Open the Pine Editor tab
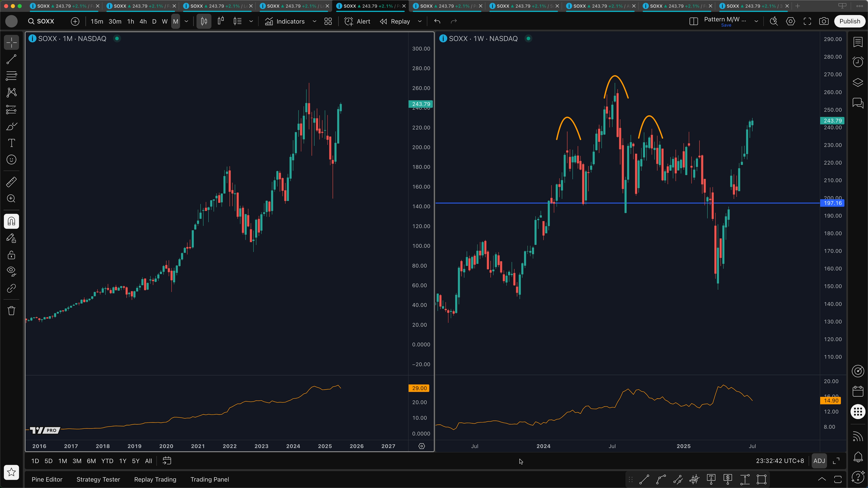This screenshot has height=488, width=868. pyautogui.click(x=47, y=479)
